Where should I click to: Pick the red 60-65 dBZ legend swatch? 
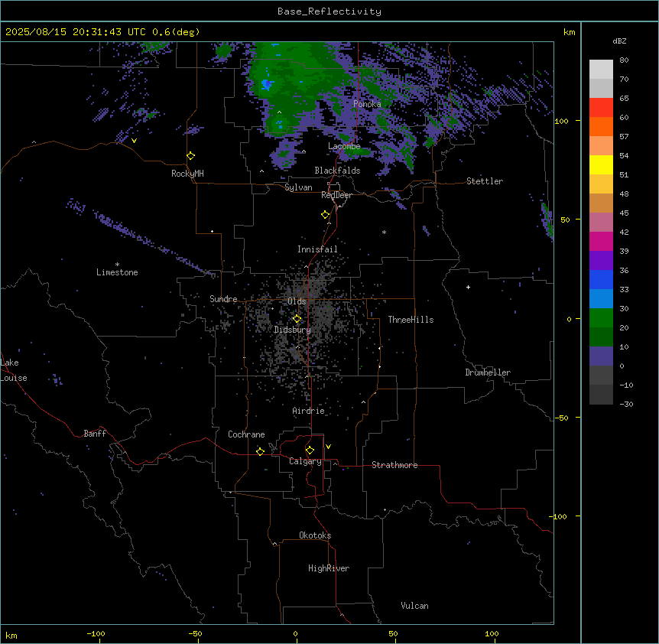click(601, 108)
